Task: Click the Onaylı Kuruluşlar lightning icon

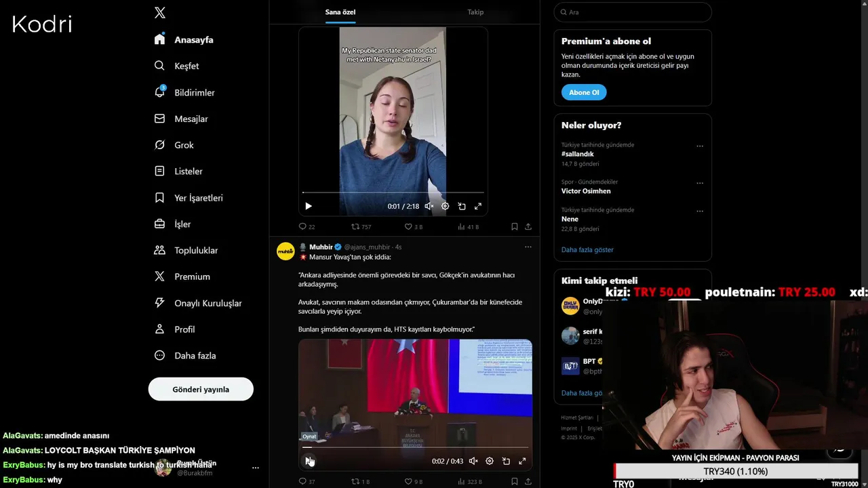Action: [159, 303]
